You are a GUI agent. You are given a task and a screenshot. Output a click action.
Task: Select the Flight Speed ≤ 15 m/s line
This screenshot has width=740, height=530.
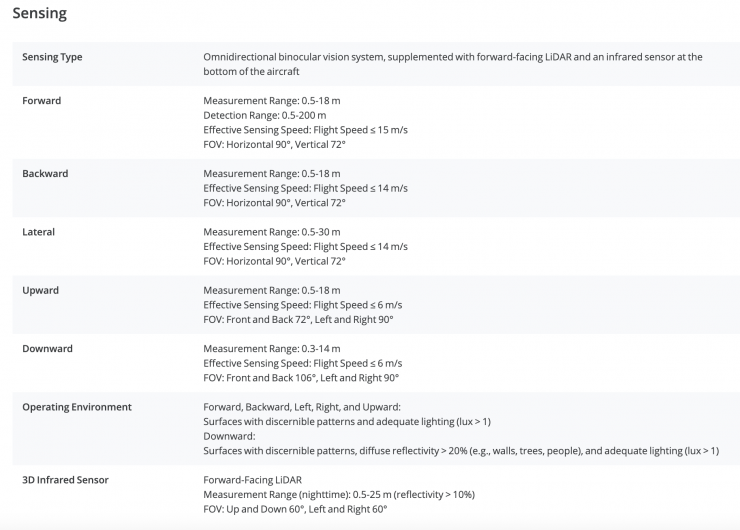click(x=305, y=130)
